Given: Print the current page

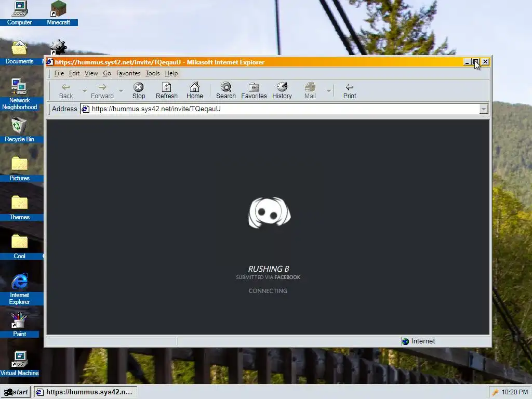Looking at the screenshot, I should tap(350, 91).
